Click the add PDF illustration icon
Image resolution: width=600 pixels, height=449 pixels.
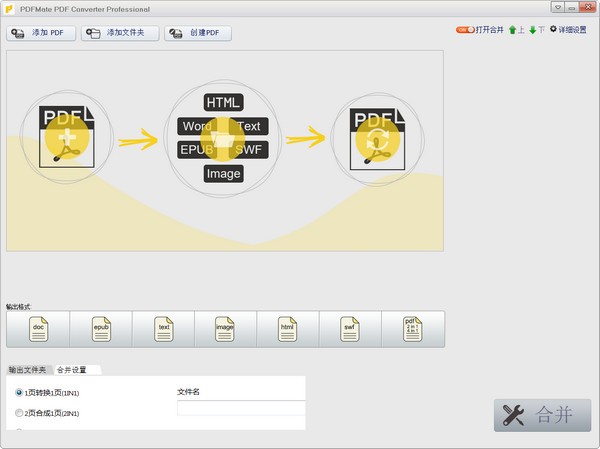point(67,137)
